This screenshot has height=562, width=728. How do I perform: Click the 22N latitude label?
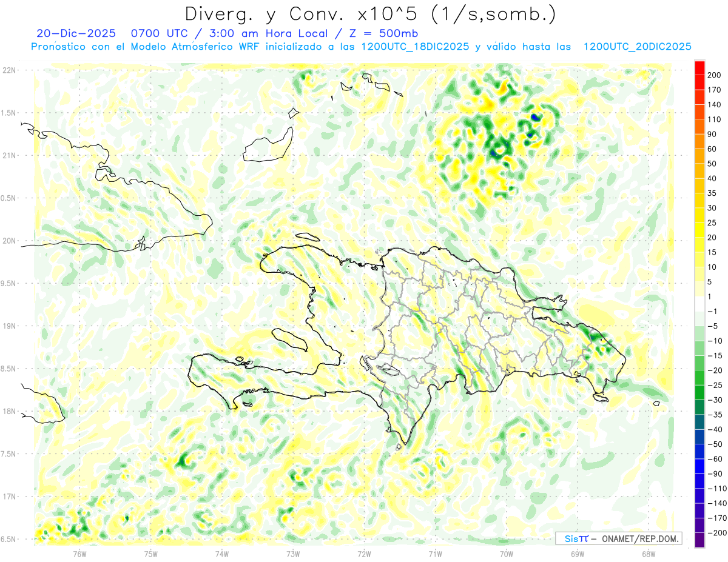9,70
